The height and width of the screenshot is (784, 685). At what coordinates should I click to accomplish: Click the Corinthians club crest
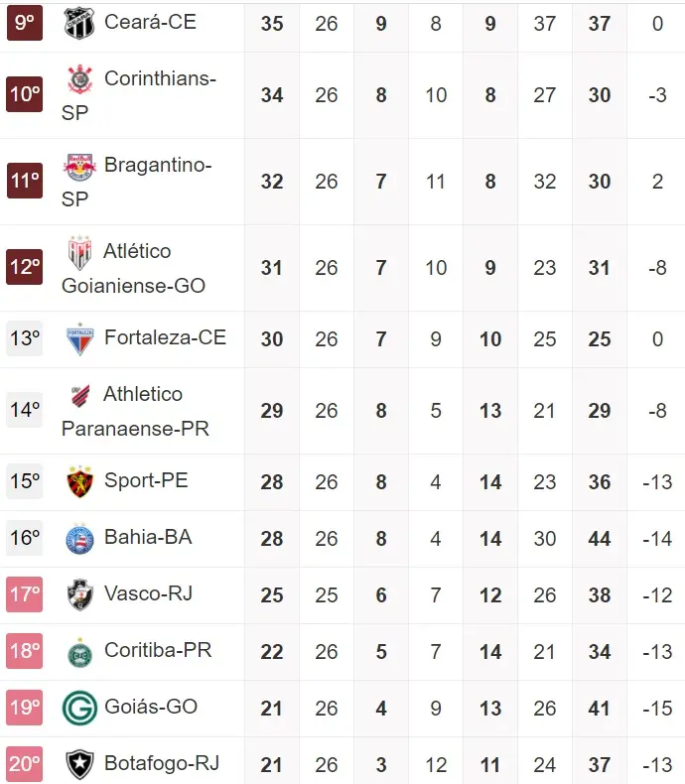(78, 79)
